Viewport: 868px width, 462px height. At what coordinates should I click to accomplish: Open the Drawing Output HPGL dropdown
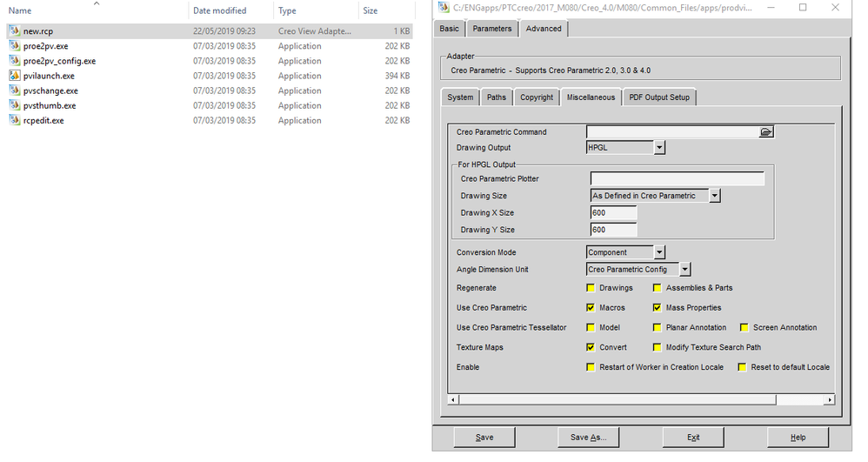[659, 148]
